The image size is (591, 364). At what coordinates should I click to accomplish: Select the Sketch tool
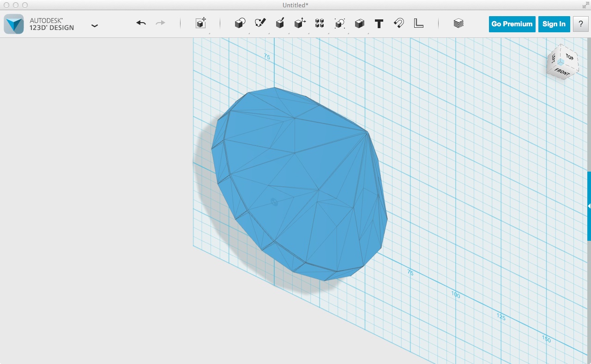[x=260, y=23]
